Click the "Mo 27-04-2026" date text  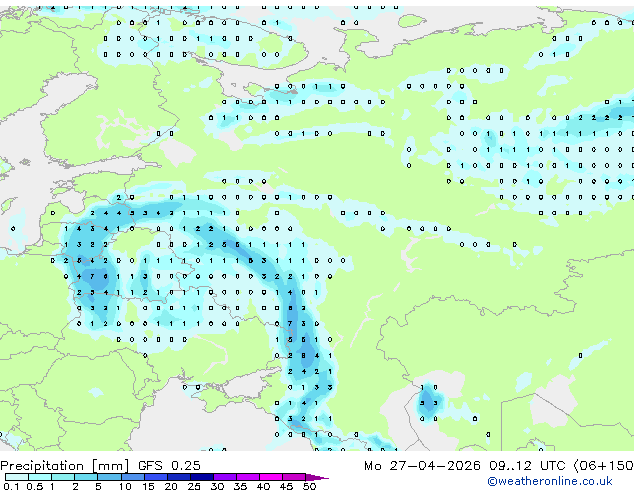tap(422, 466)
